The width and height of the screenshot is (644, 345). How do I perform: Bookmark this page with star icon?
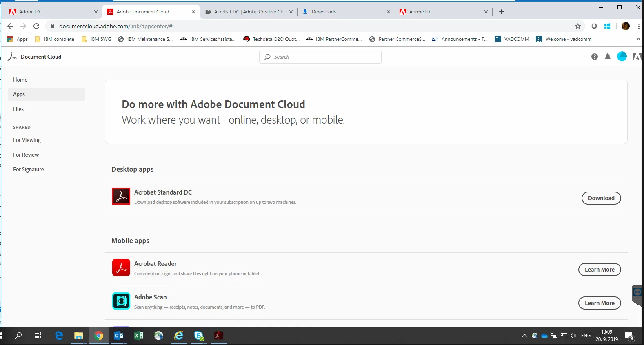578,26
